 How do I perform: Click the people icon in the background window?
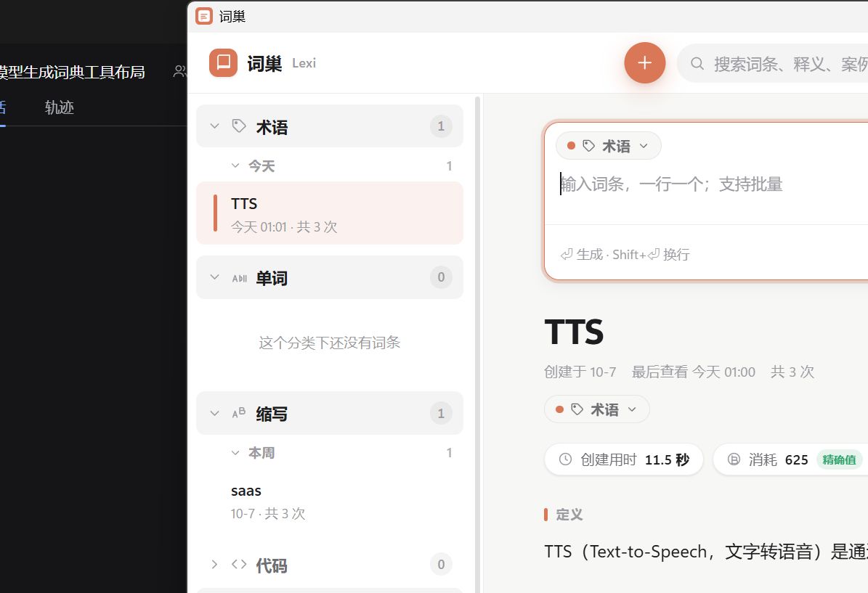pos(180,71)
